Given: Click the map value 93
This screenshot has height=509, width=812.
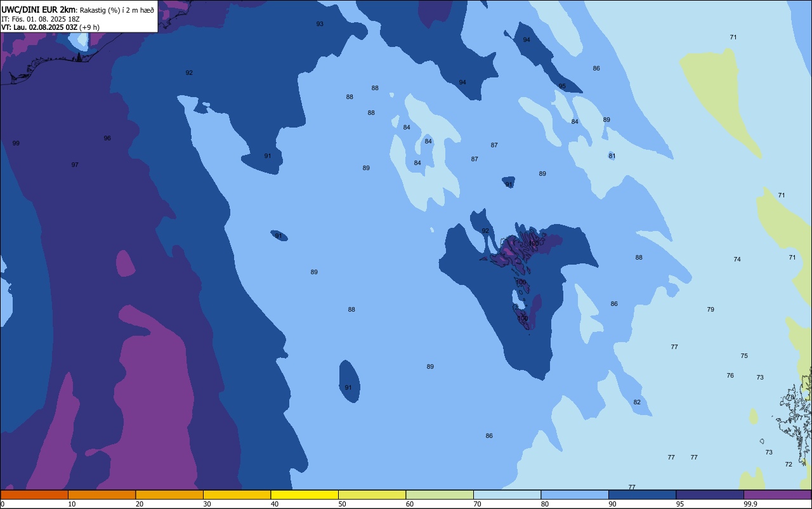Looking at the screenshot, I should (x=320, y=24).
